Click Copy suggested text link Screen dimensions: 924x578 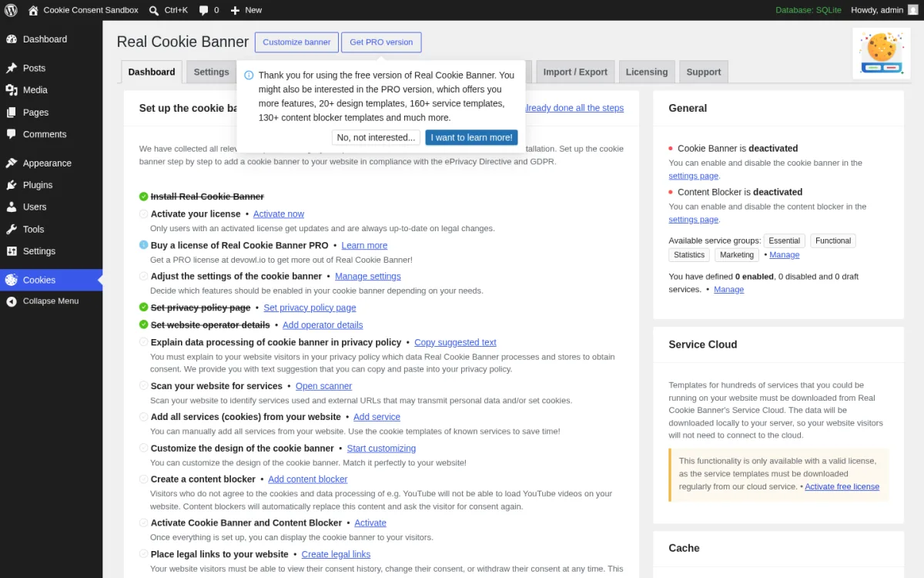pos(455,342)
